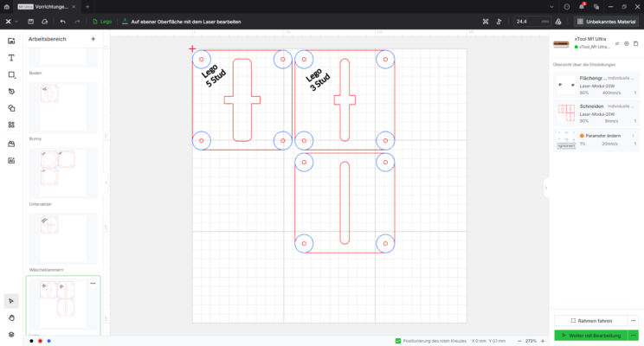The height and width of the screenshot is (346, 644).
Task: Select the Untersetzer canvas thumbnail
Action: click(x=63, y=173)
